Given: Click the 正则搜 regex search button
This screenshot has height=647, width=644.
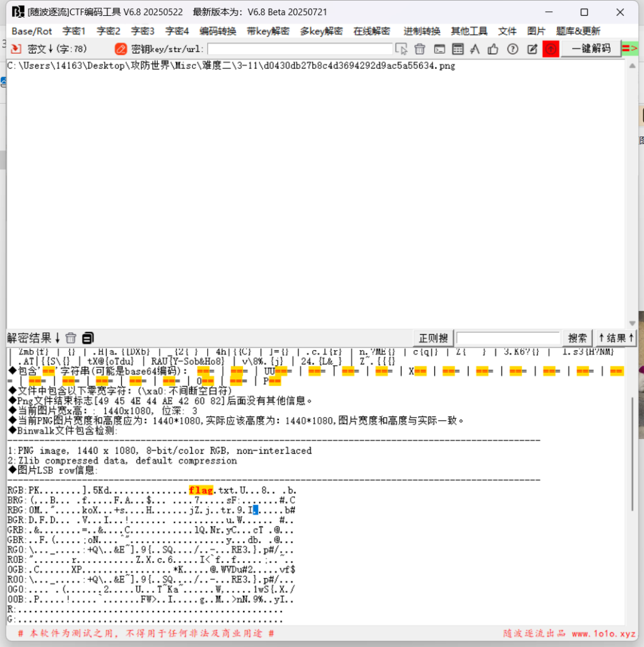Looking at the screenshot, I should pyautogui.click(x=433, y=338).
